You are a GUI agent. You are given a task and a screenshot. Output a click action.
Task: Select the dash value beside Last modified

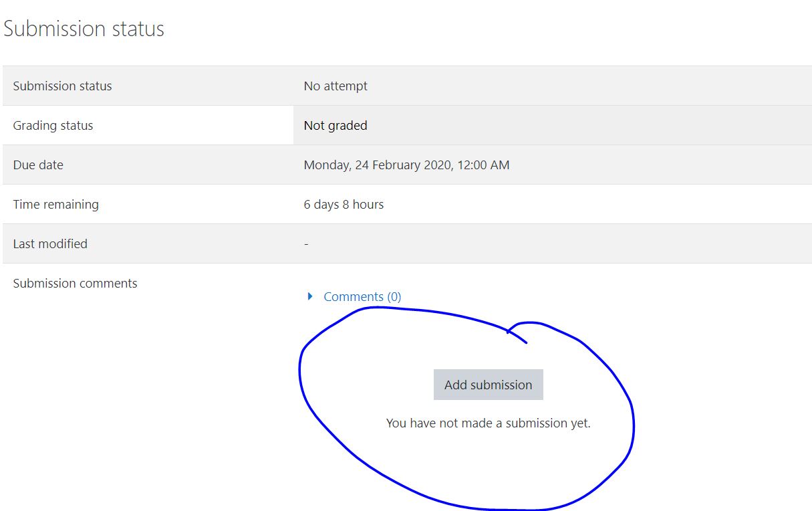306,244
